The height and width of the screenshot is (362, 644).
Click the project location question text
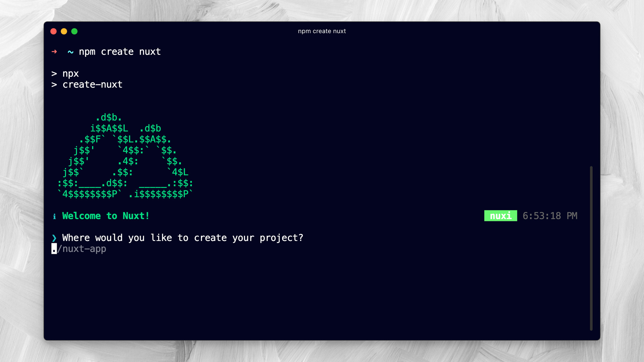(183, 238)
